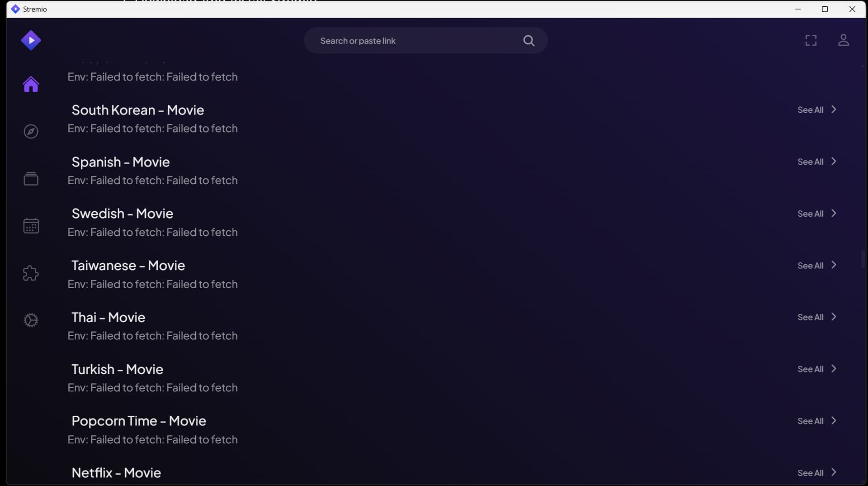This screenshot has width=868, height=486.
Task: Open the Turkish - Movie catalog heading
Action: (x=117, y=369)
